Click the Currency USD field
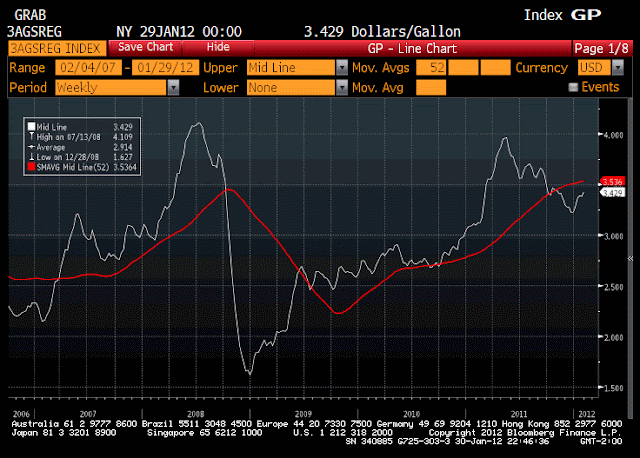Screen dimensions: 640x458 click(x=594, y=68)
